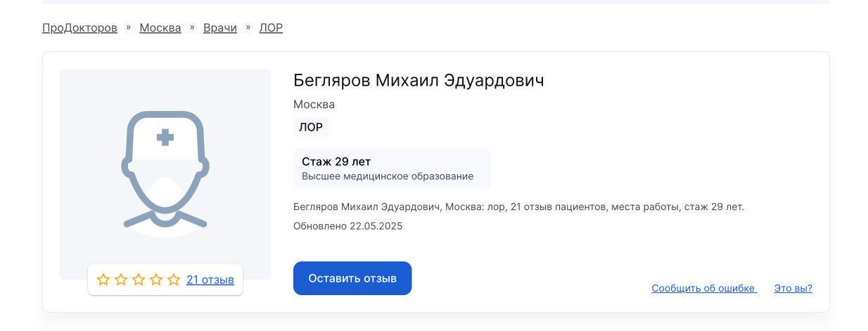The image size is (868, 331).
Task: Click the first rating star
Action: pos(103,280)
